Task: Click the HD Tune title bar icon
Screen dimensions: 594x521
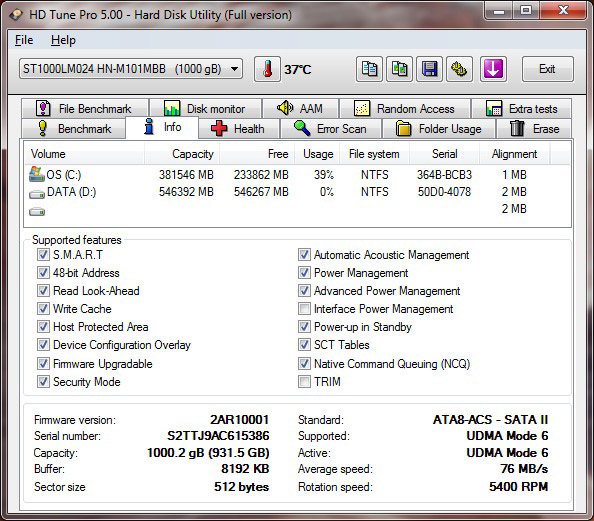Action: coord(16,15)
